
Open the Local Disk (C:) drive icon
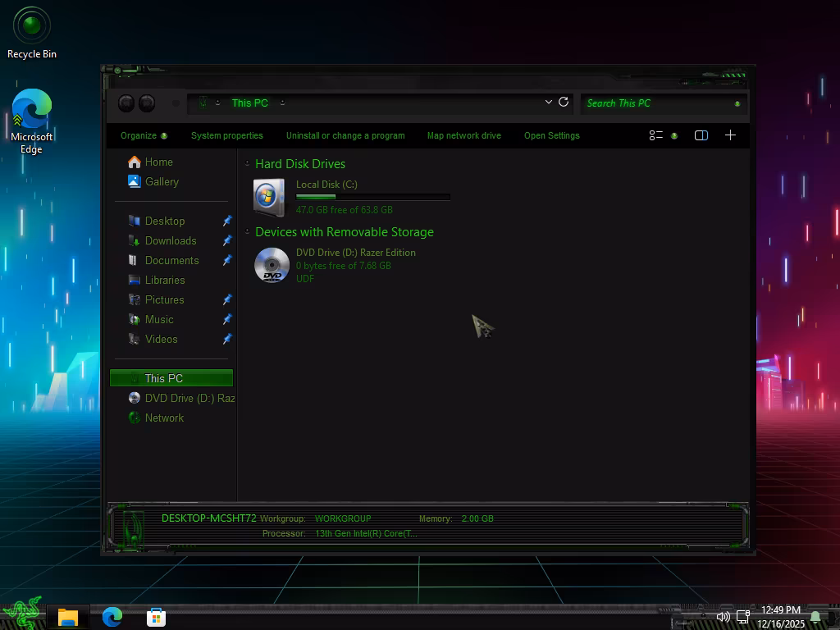269,197
